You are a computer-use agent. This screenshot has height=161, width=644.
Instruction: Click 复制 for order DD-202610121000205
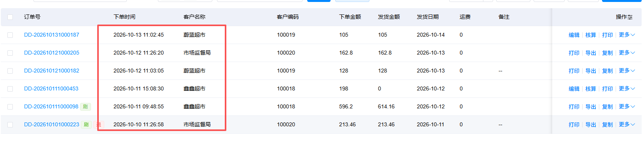click(607, 53)
